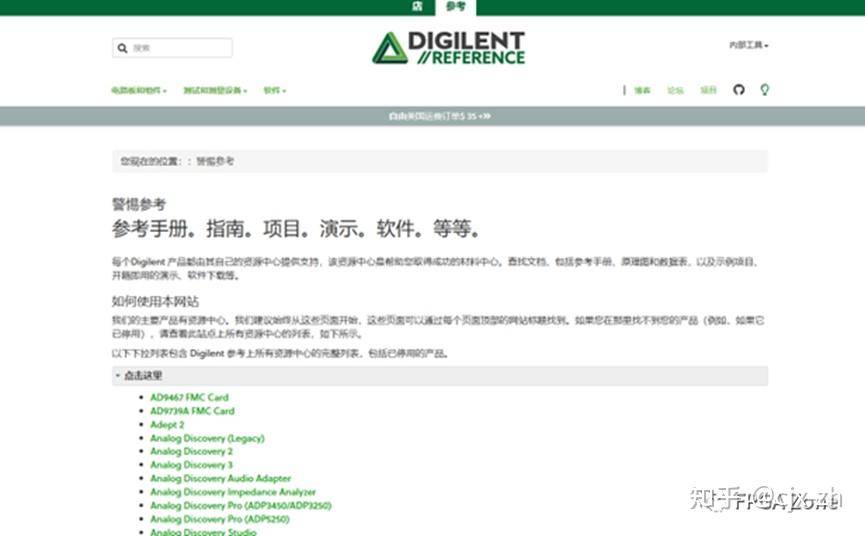Click 警惕参考 in the breadcrumb bar
865x536 pixels.
point(215,161)
